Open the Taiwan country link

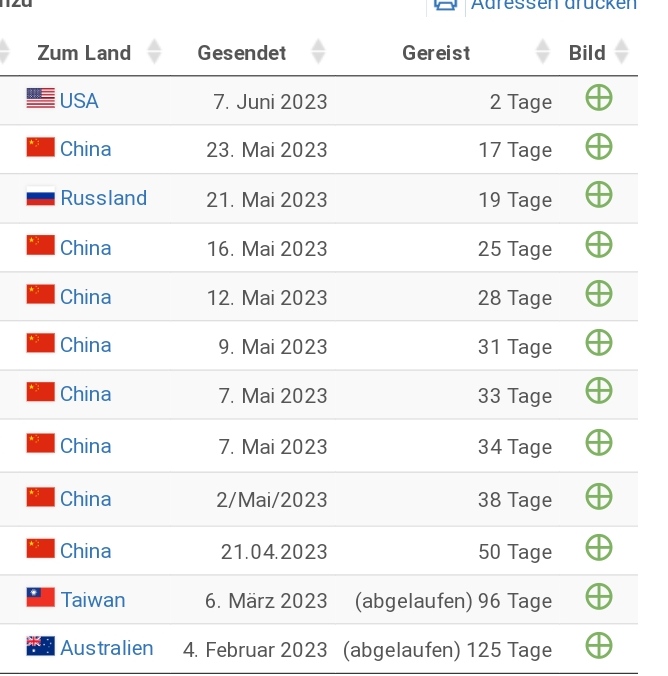click(93, 600)
